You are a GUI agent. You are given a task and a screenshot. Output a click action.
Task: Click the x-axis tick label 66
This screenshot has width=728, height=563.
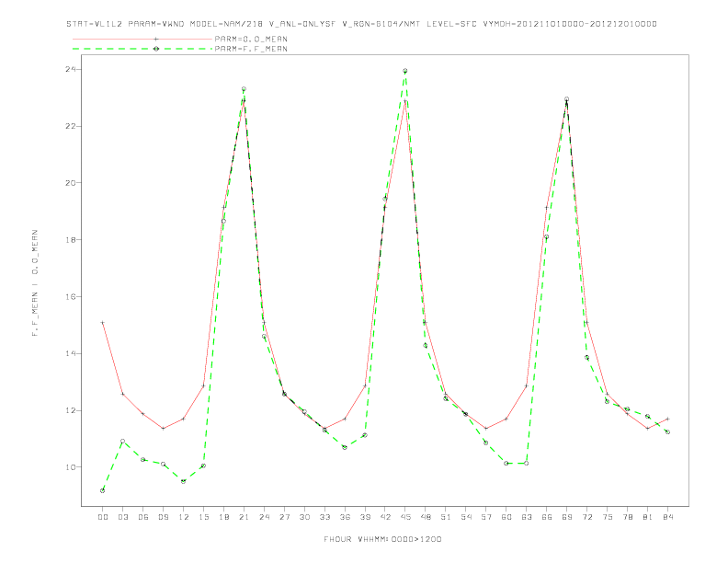point(547,517)
